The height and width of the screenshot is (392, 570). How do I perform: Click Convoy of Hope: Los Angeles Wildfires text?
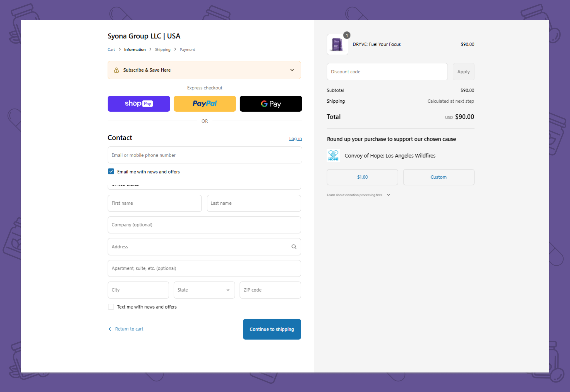[390, 156]
